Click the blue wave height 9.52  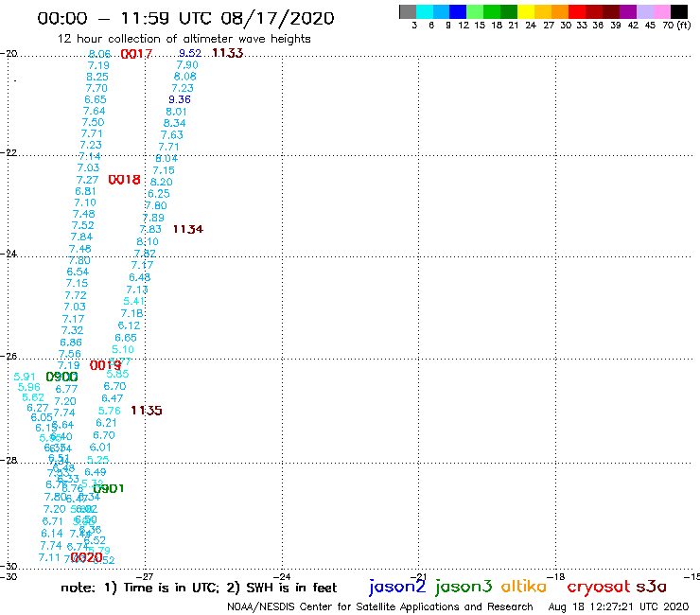(x=190, y=53)
